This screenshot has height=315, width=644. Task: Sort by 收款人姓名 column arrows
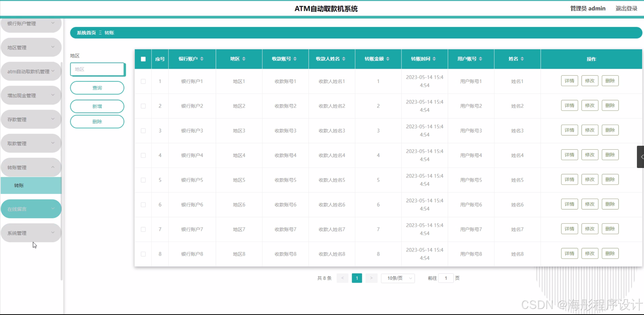pyautogui.click(x=344, y=59)
